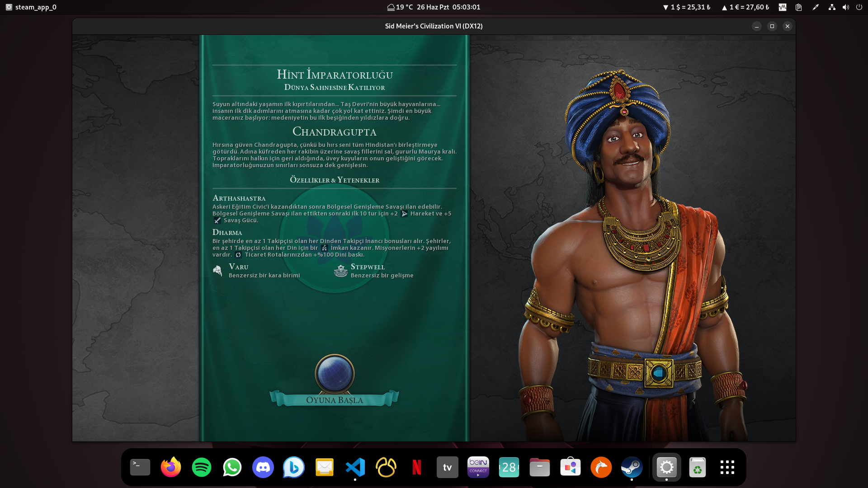Open the clock and date menu
Viewport: 868px width, 488px height.
pyautogui.click(x=448, y=7)
